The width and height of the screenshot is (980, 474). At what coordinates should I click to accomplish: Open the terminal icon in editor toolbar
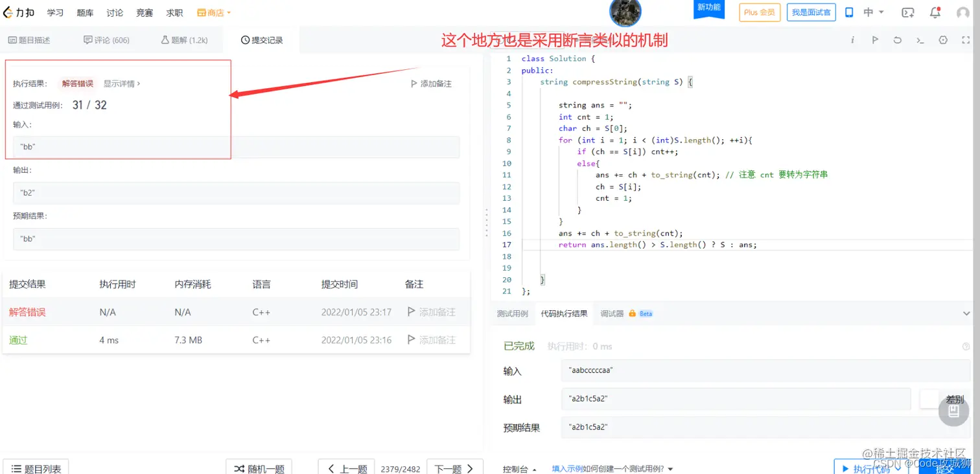pos(920,39)
